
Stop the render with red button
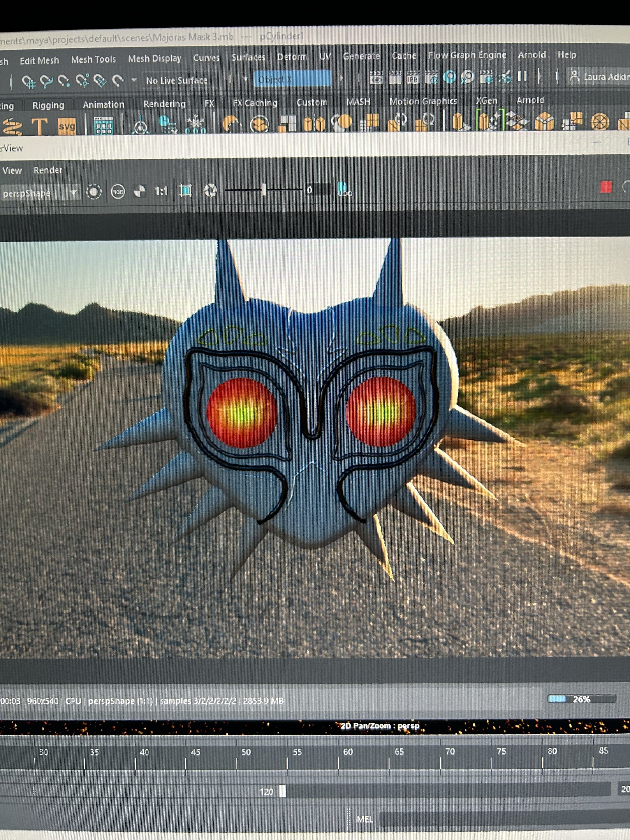(606, 187)
